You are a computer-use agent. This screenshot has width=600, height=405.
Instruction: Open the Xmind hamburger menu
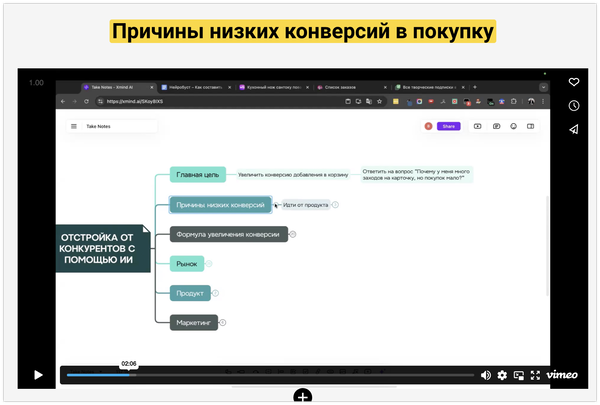point(73,126)
